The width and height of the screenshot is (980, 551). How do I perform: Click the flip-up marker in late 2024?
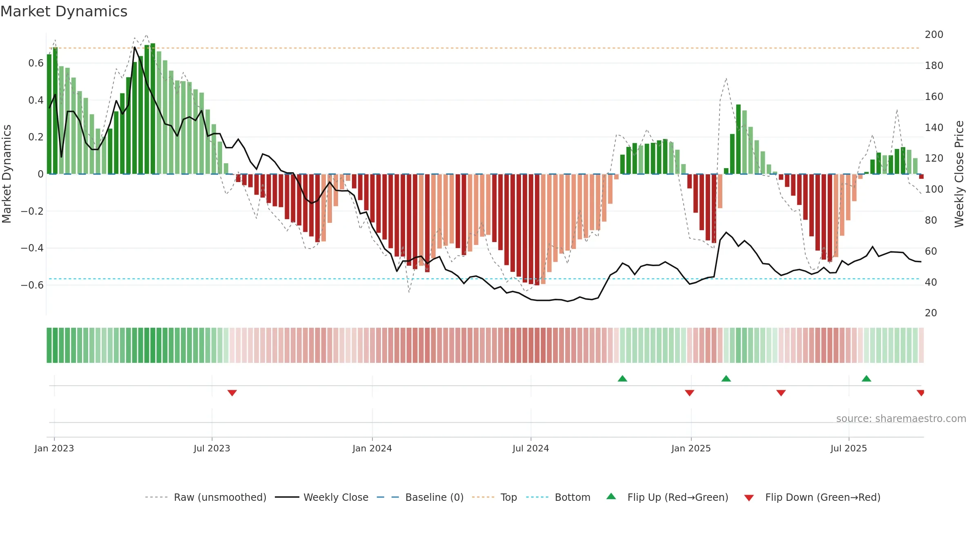[622, 378]
